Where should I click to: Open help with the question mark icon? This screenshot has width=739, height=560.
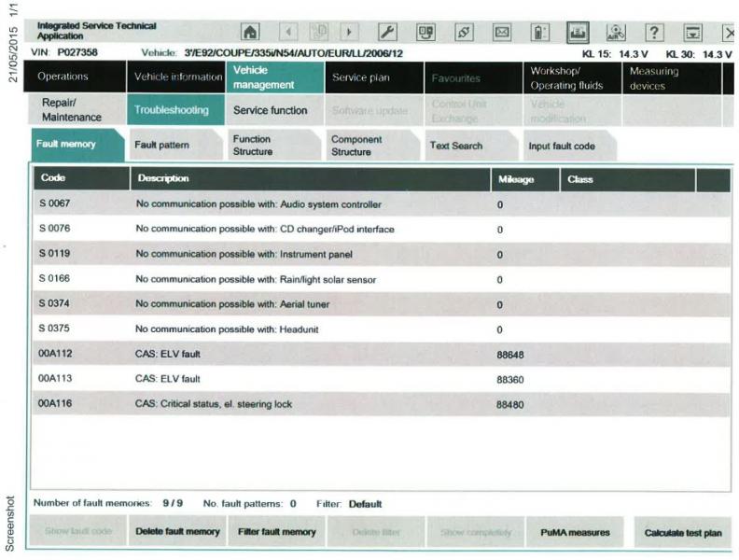tap(655, 34)
